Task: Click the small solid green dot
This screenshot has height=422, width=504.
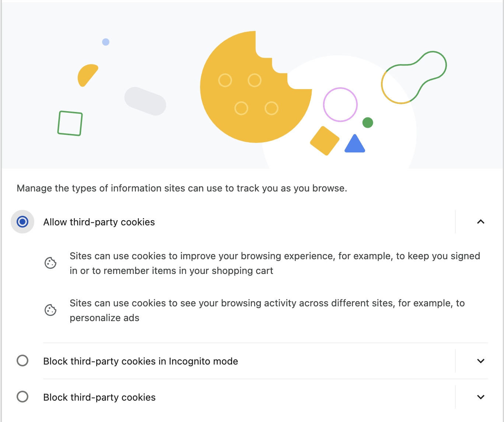Action: point(368,123)
